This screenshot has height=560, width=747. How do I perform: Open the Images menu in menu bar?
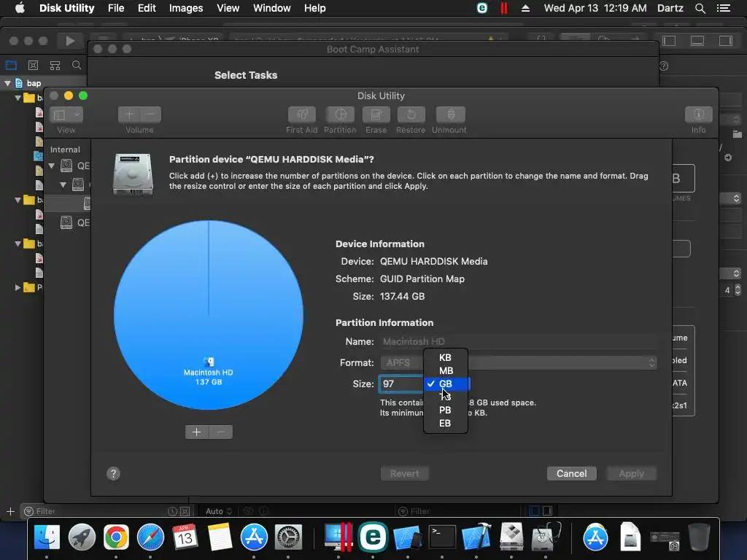click(x=186, y=8)
